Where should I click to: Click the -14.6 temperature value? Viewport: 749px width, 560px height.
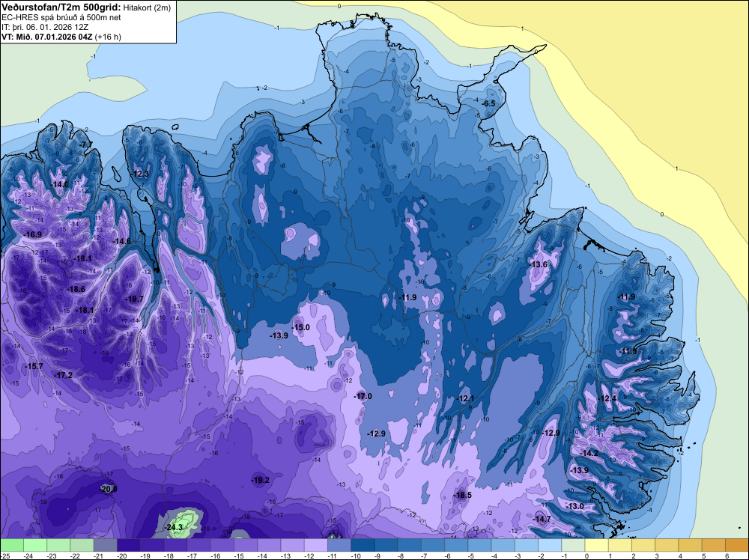(x=122, y=242)
